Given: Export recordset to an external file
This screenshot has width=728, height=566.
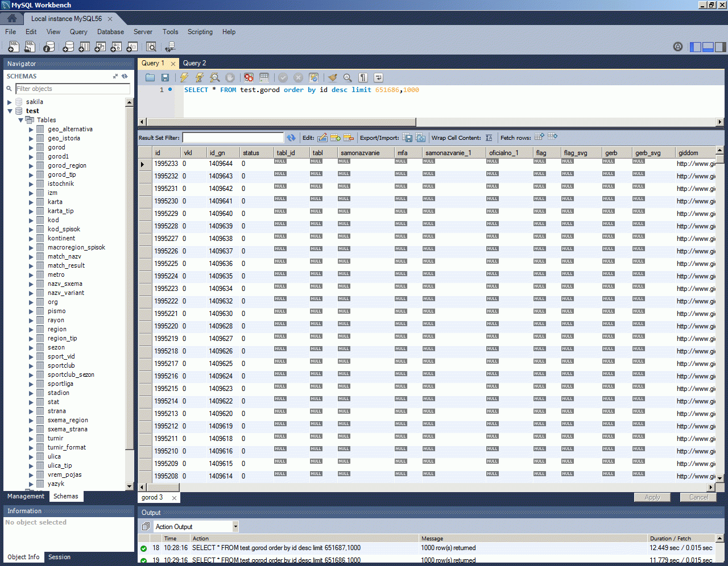Looking at the screenshot, I should click(407, 138).
